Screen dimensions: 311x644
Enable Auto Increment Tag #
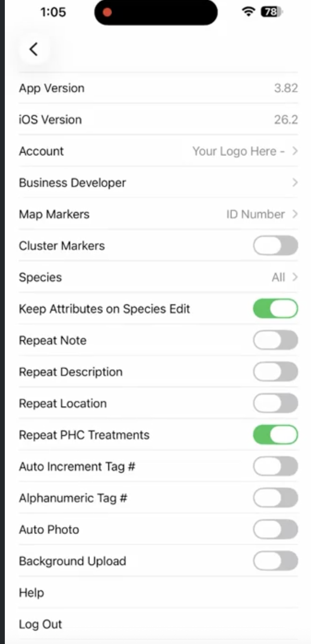coord(275,466)
